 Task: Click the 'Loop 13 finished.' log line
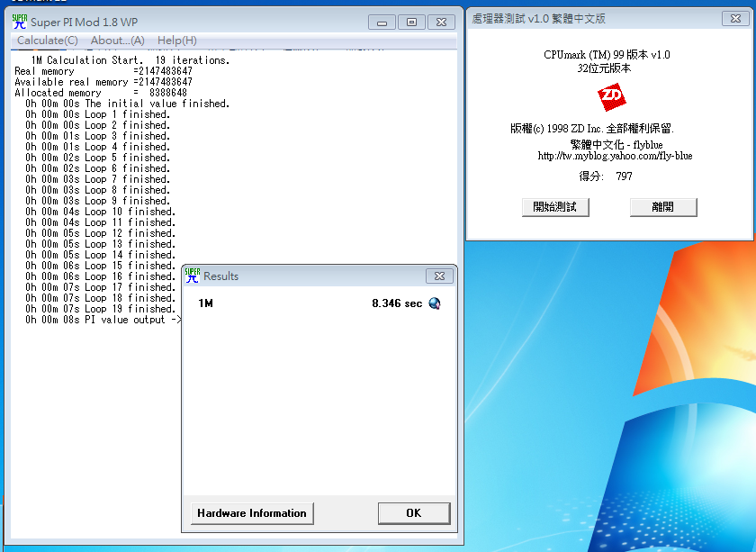[x=100, y=244]
